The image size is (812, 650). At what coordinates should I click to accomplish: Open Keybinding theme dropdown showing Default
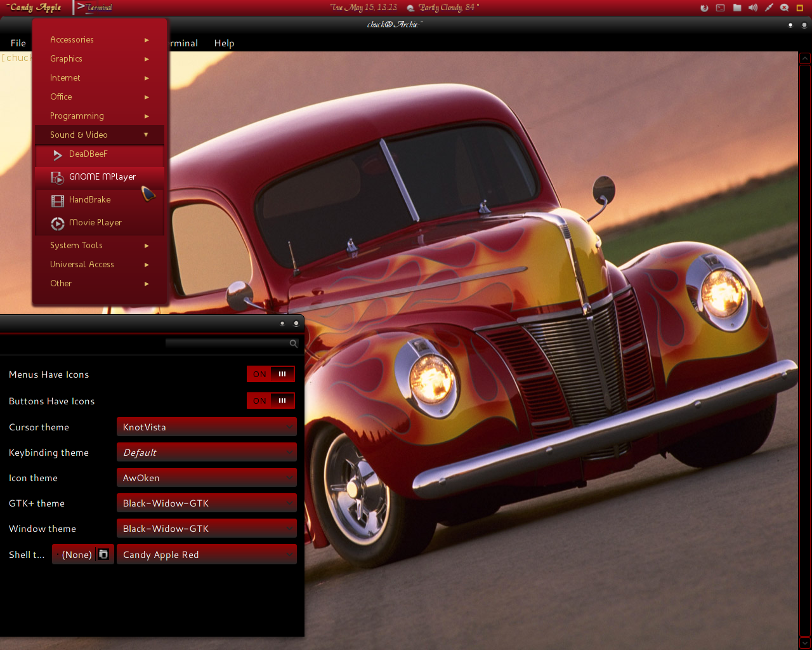(207, 453)
